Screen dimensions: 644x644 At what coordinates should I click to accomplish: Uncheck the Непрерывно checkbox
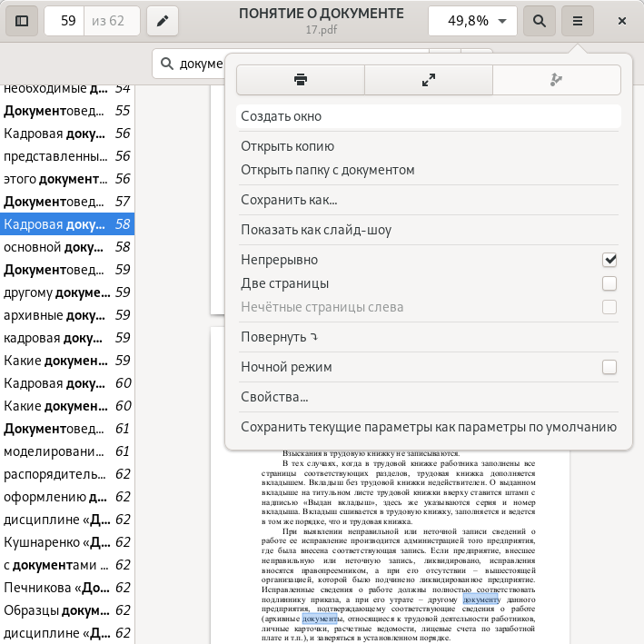pos(609,260)
